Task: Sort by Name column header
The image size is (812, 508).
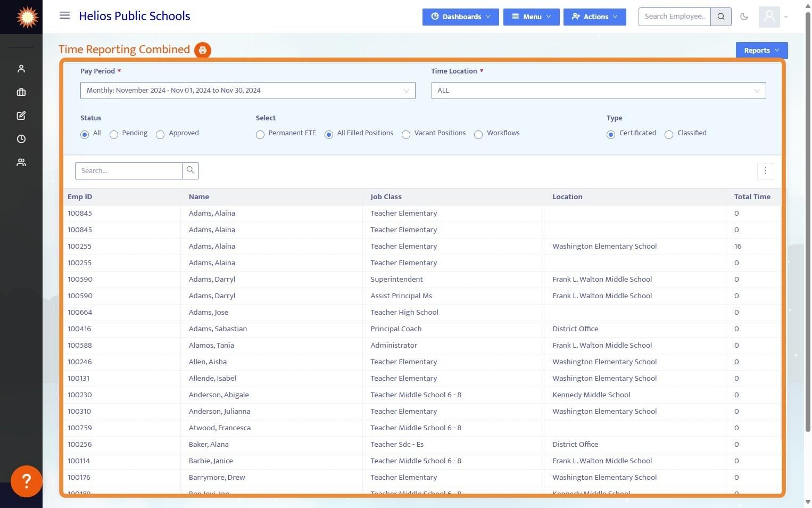Action: coord(199,197)
